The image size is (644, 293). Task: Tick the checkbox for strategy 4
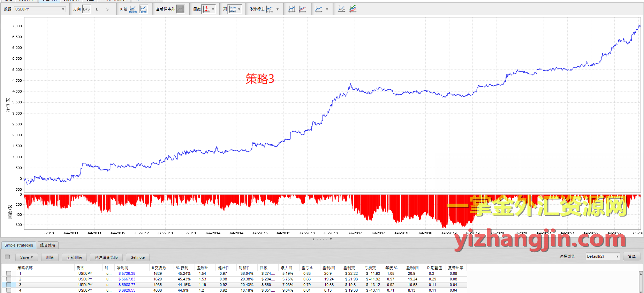9,290
